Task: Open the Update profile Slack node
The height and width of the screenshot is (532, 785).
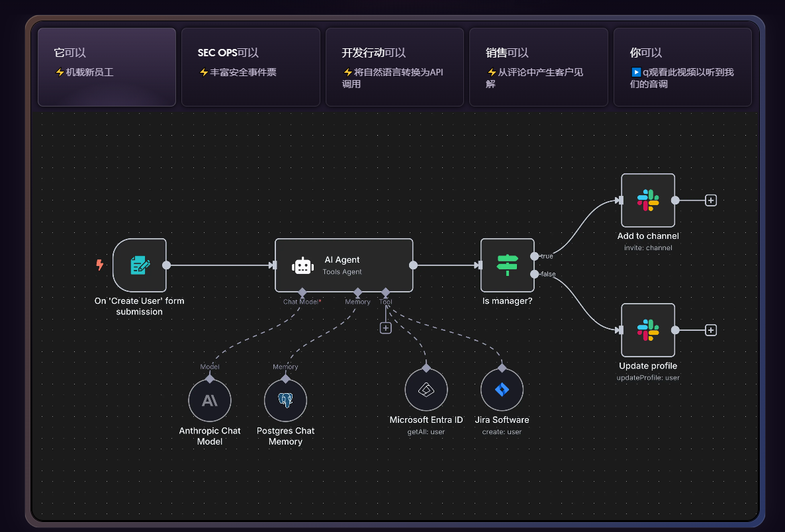Action: point(648,330)
